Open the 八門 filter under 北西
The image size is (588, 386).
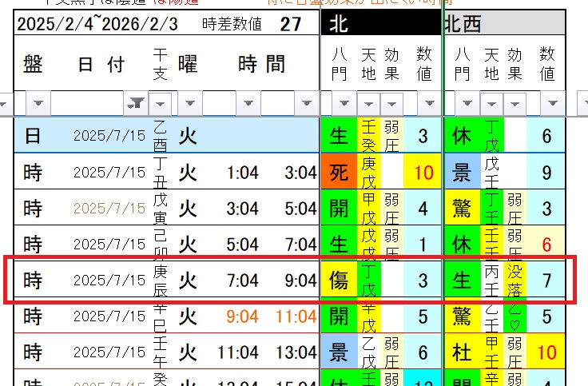click(x=466, y=103)
